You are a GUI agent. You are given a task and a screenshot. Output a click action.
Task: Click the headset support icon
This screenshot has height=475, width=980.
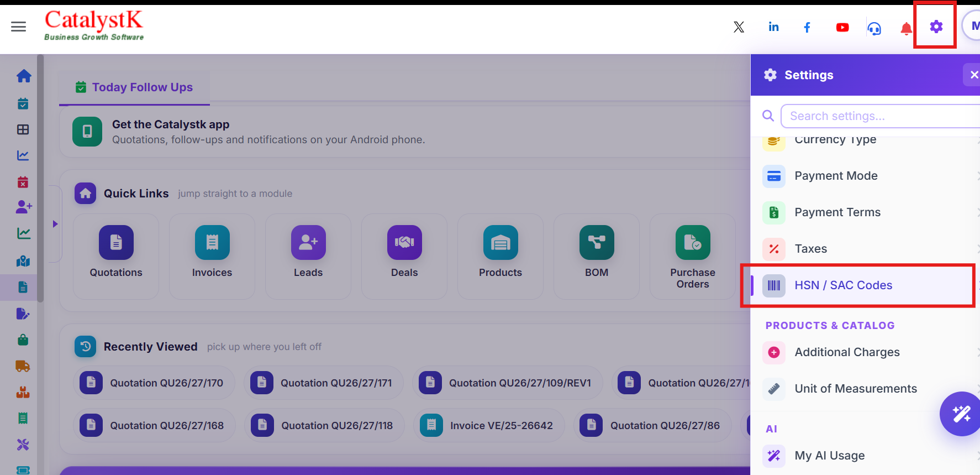pyautogui.click(x=874, y=28)
